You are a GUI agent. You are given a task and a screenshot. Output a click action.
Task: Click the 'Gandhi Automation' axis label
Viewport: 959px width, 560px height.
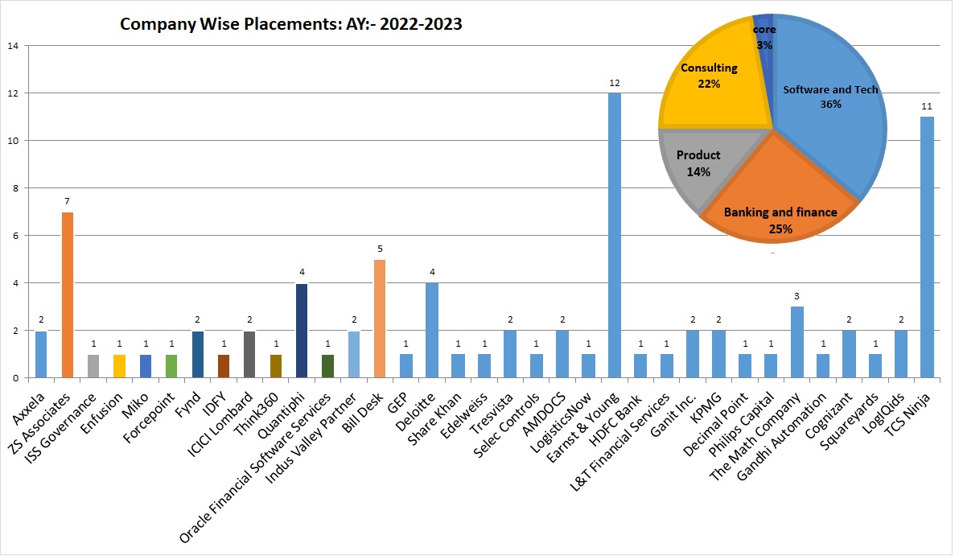click(x=782, y=436)
